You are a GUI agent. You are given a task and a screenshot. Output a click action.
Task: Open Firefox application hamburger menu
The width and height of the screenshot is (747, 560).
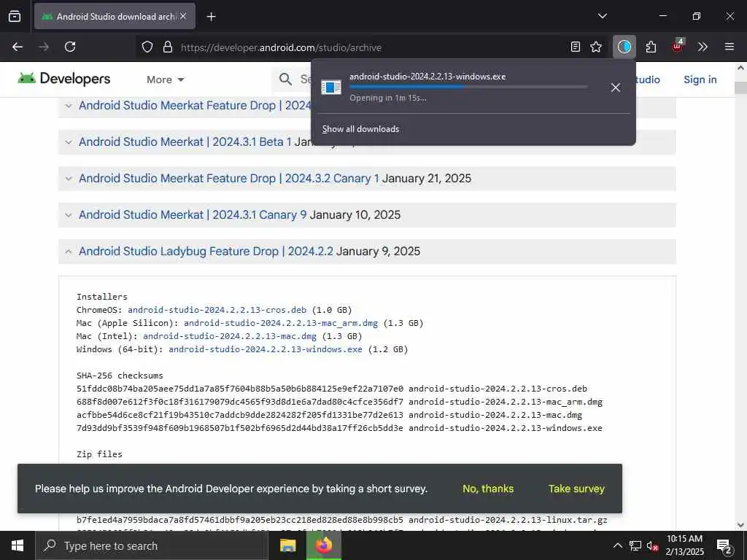point(729,47)
